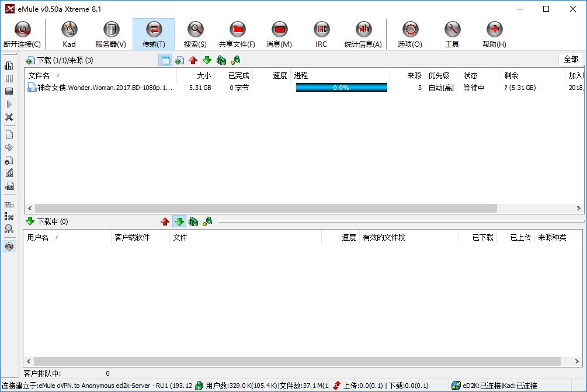Sort downloads by 优先级 column

point(443,75)
